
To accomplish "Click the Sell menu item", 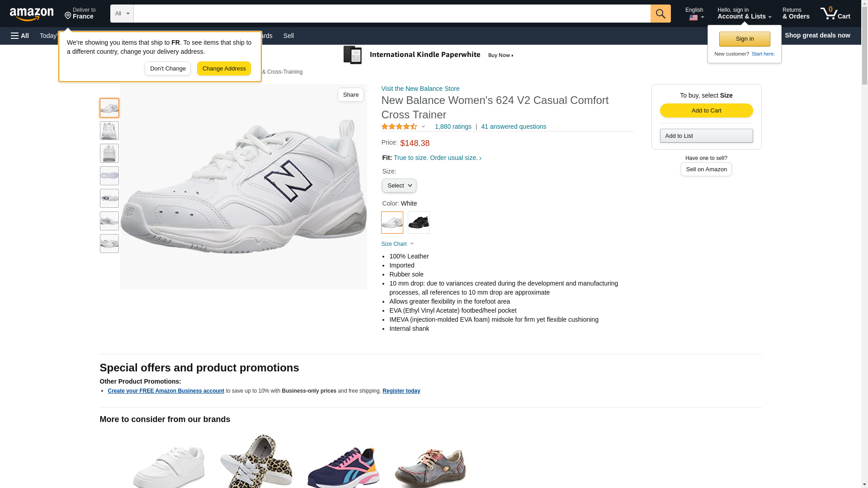I will 288,36.
